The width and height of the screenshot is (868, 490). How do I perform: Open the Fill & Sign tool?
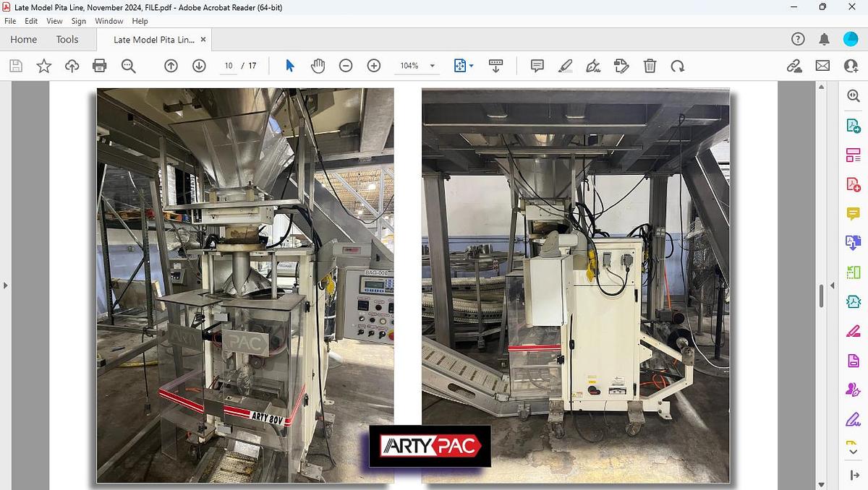(x=594, y=66)
